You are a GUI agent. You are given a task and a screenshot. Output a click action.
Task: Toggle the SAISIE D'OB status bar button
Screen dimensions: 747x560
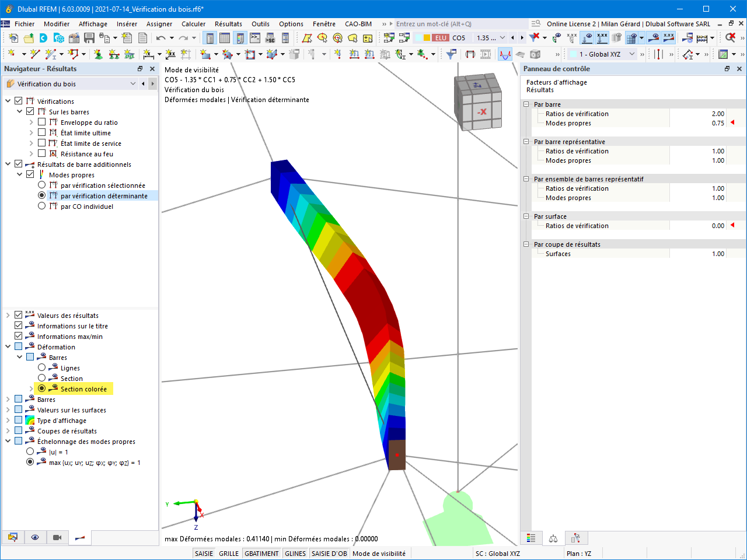pos(330,554)
